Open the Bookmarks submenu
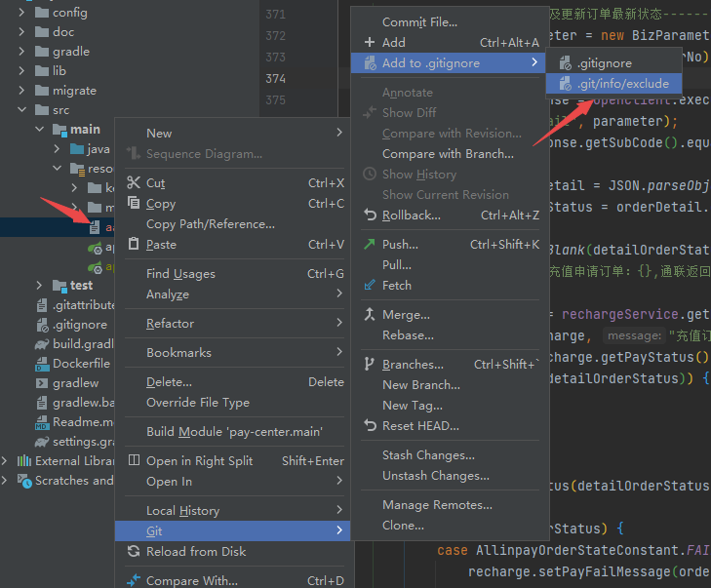 [233, 352]
